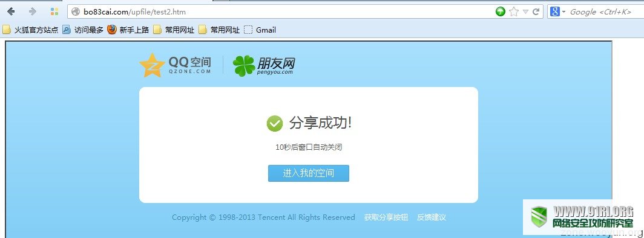Image resolution: width=644 pixels, height=238 pixels.
Task: Open the 反馈建议 link
Action: [432, 217]
